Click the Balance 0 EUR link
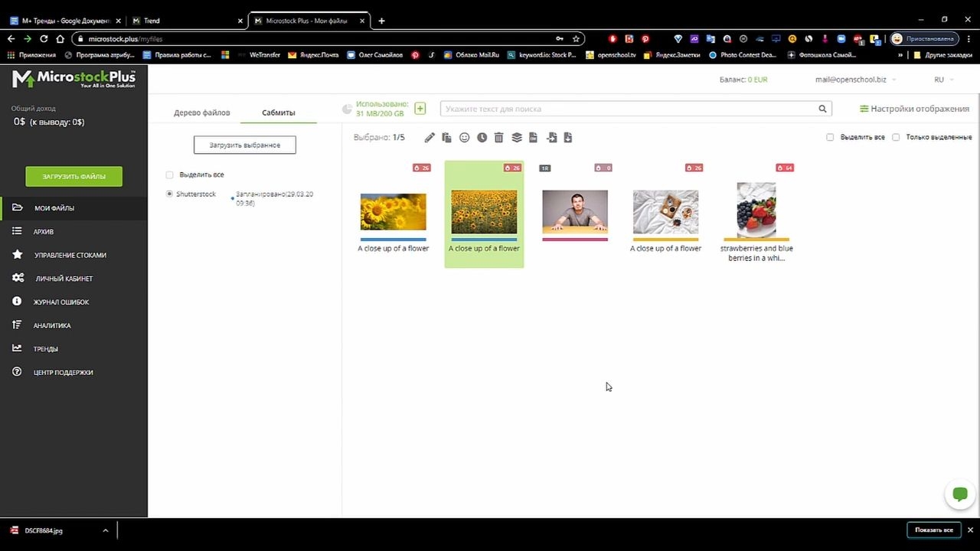 (743, 80)
